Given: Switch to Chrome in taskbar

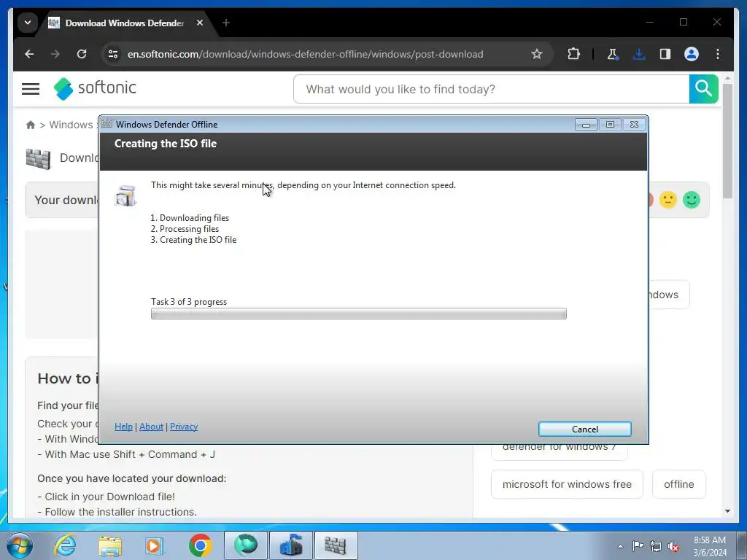Looking at the screenshot, I should pos(200,545).
